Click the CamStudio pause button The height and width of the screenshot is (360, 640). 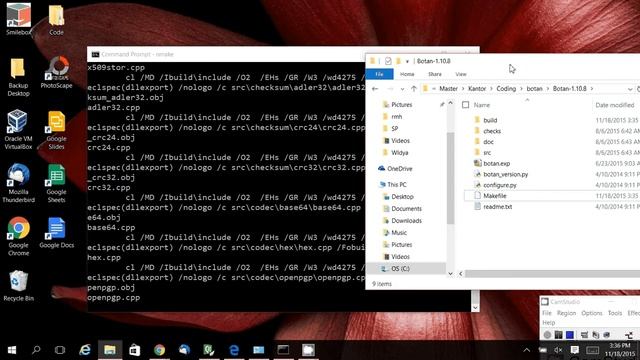(558, 335)
